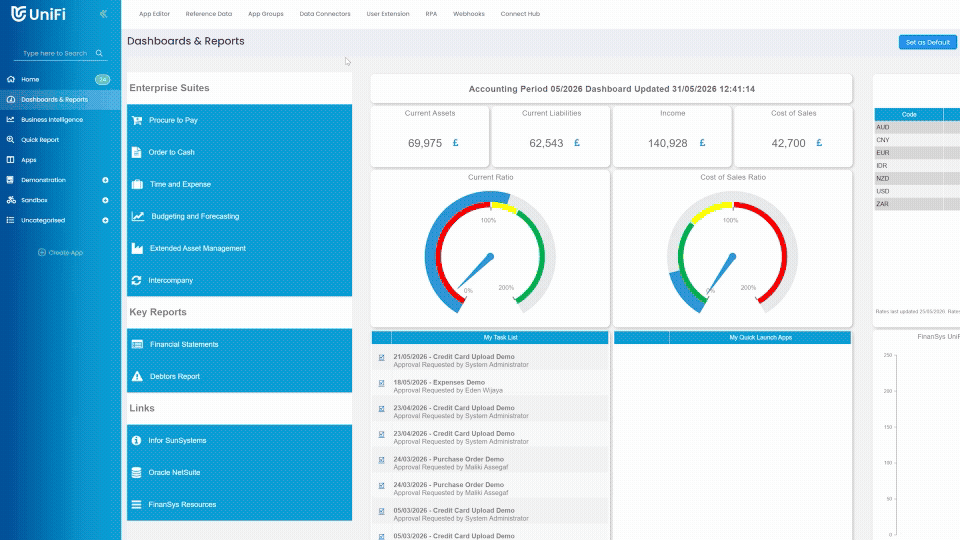Expand the Sandbox group in the sidebar
The height and width of the screenshot is (540, 960).
point(105,200)
